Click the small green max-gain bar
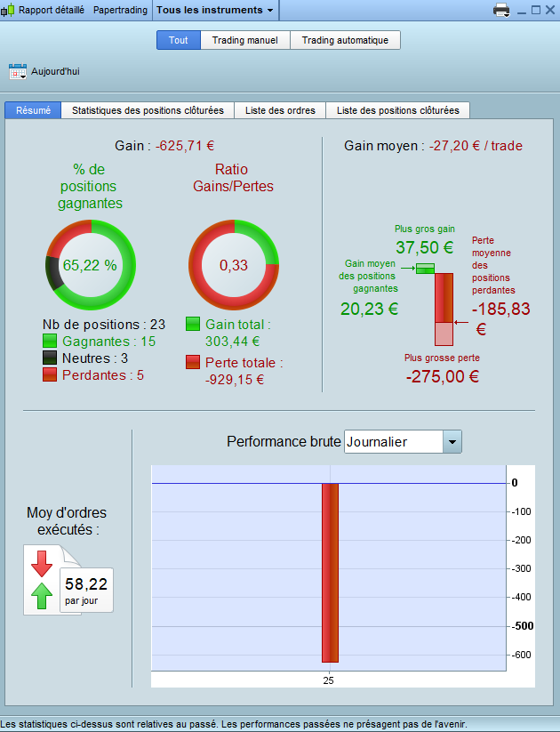This screenshot has width=560, height=732. click(x=425, y=269)
